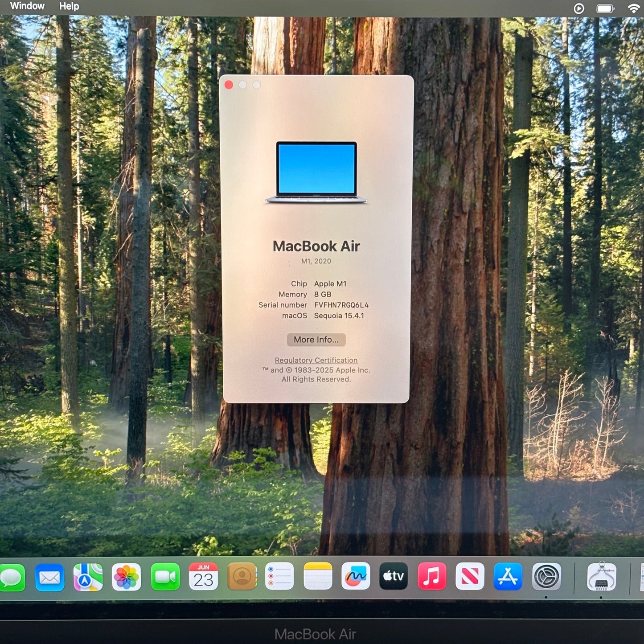Click the 'Apple M1' chip value

pyautogui.click(x=330, y=284)
